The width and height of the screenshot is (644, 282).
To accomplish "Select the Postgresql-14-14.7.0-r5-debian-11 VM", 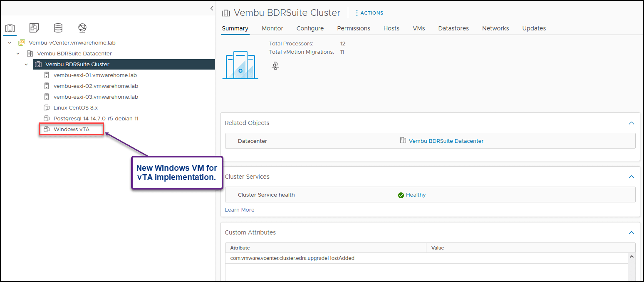I will (96, 118).
